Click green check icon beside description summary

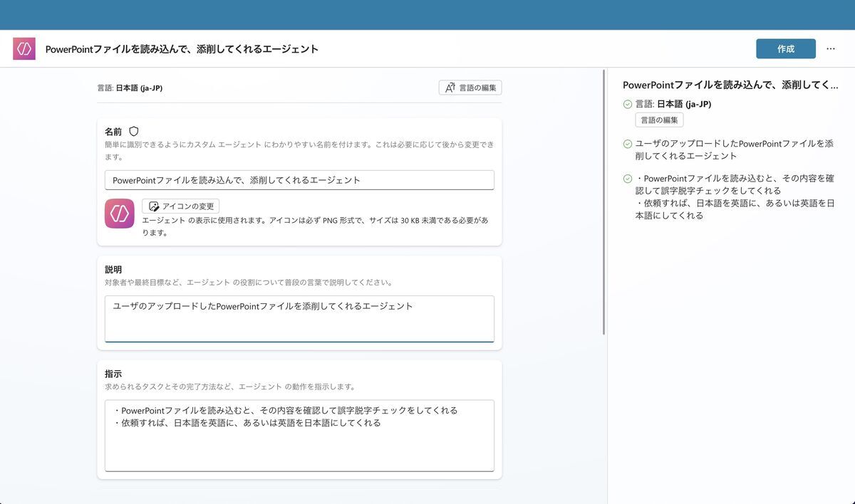click(628, 143)
